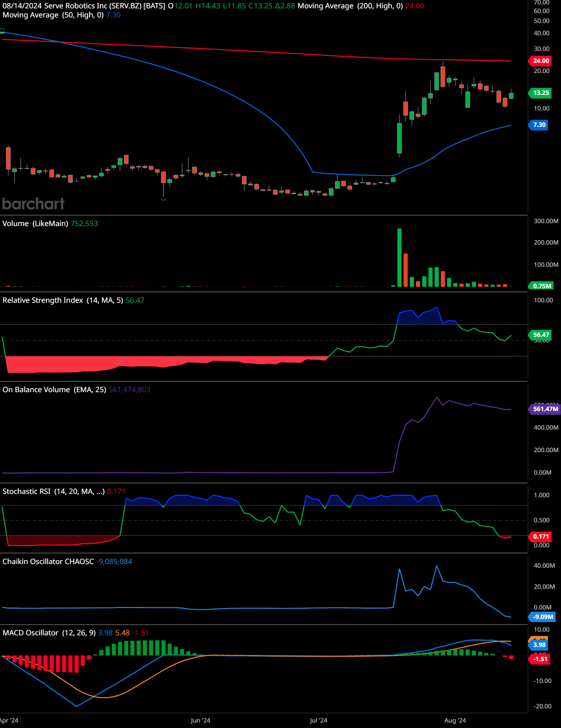The image size is (561, 728).
Task: Click the Aug '24 date axis label
Action: pos(455,720)
